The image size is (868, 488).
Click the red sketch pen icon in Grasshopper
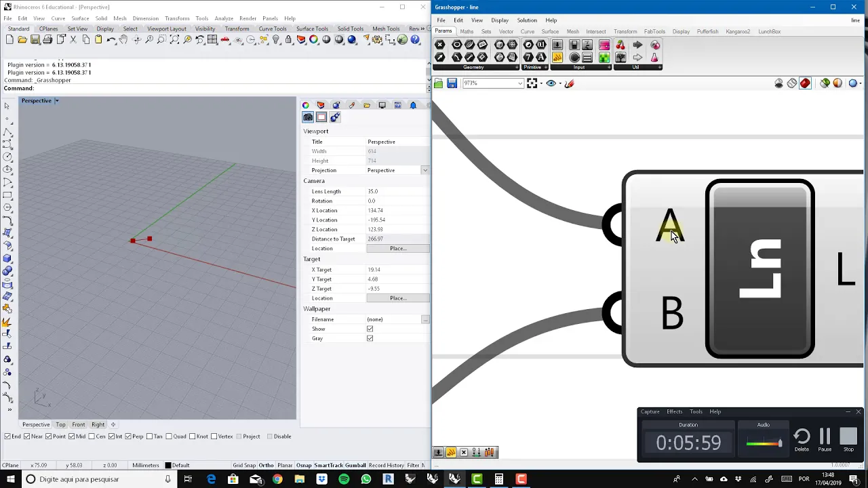pyautogui.click(x=569, y=83)
